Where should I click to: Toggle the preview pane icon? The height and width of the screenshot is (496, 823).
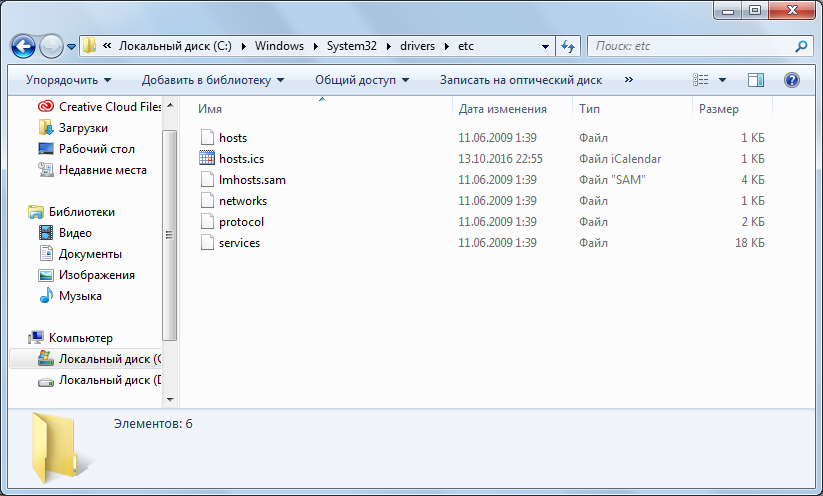click(x=756, y=80)
